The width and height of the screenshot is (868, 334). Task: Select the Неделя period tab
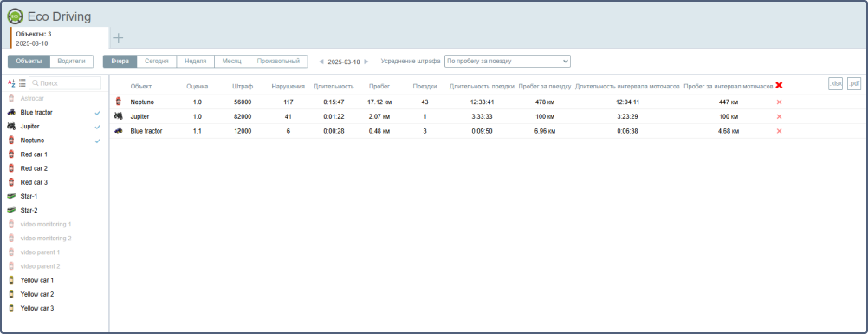pos(196,61)
